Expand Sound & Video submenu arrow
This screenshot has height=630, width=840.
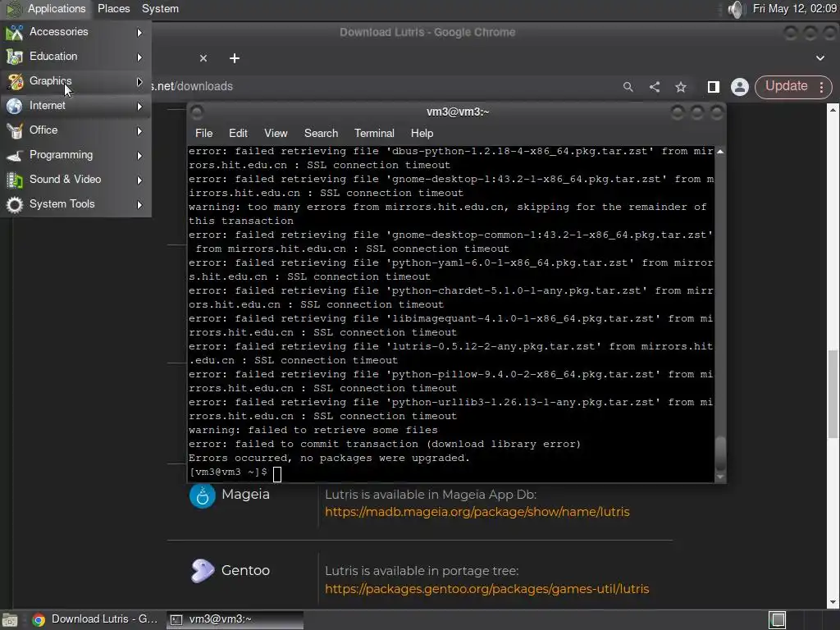[x=139, y=180]
